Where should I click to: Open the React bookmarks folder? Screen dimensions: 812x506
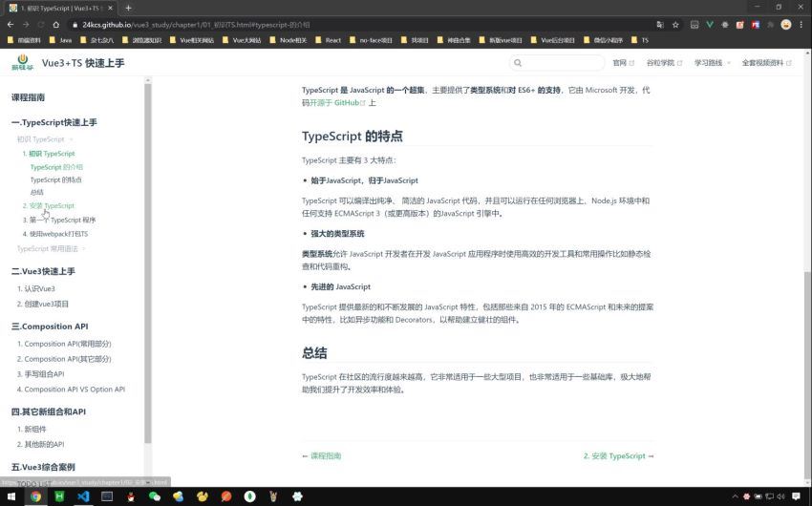(328, 40)
